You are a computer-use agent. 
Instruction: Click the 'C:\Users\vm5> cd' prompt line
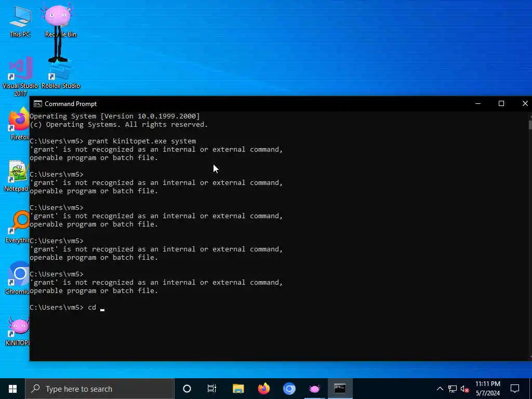click(63, 308)
